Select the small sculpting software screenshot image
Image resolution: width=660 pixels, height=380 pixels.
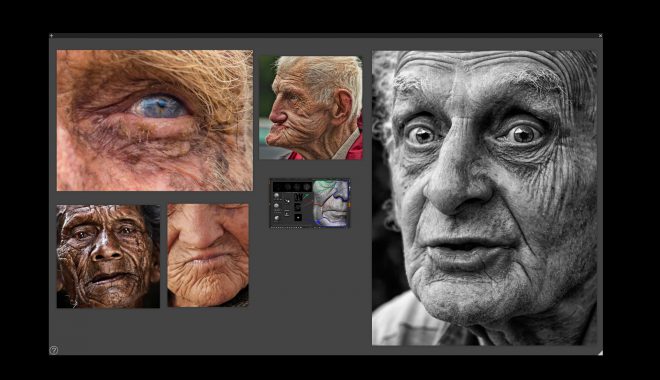(x=310, y=203)
